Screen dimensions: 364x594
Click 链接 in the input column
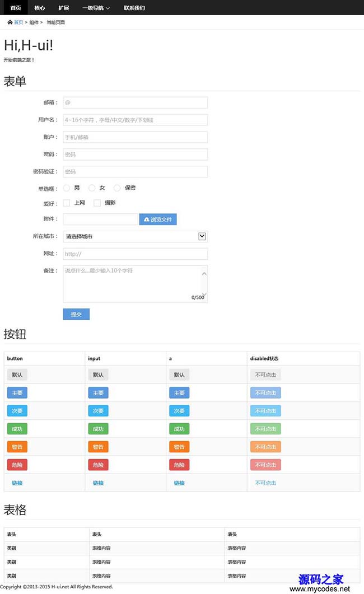(x=98, y=483)
